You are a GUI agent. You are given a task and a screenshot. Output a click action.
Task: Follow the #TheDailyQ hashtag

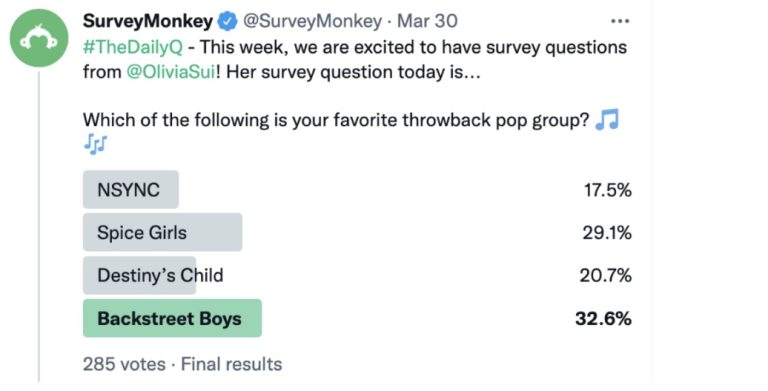tap(133, 48)
